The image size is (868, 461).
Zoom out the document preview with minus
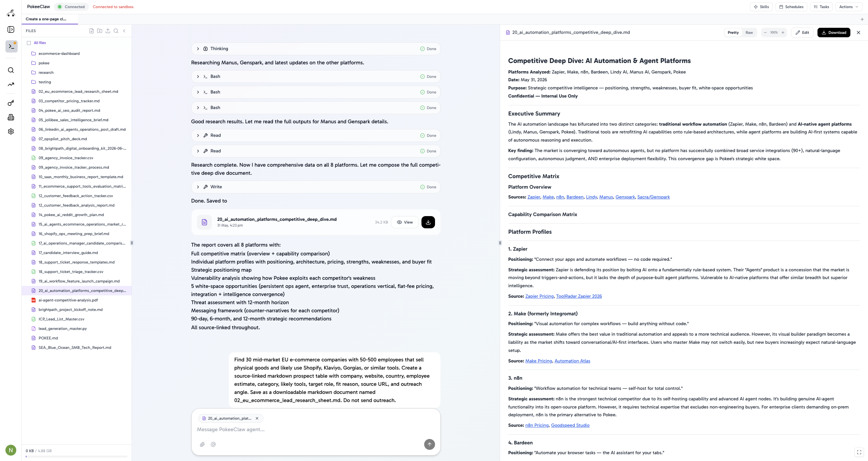click(x=765, y=33)
